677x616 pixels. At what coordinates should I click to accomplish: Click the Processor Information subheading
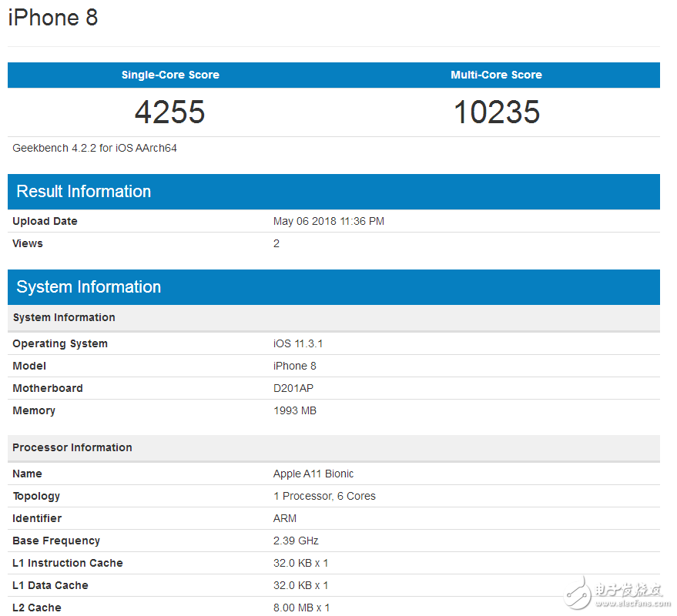[72, 447]
